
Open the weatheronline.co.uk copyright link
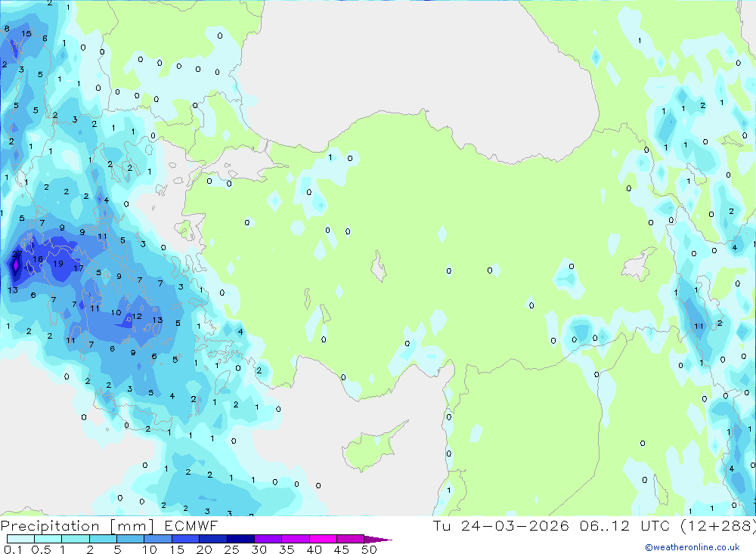[692, 547]
